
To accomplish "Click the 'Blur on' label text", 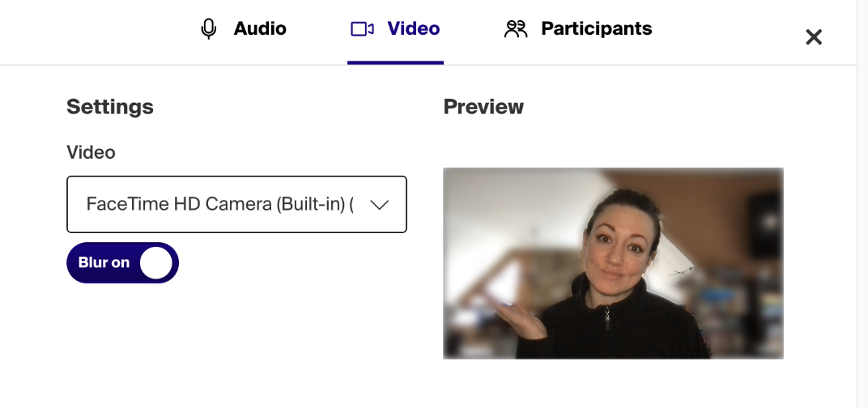I will point(104,262).
